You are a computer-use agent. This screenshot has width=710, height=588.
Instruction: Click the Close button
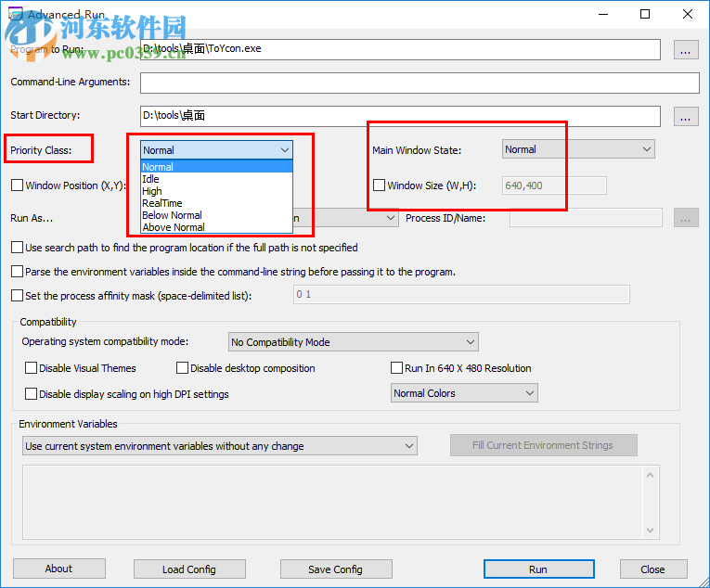click(x=653, y=569)
